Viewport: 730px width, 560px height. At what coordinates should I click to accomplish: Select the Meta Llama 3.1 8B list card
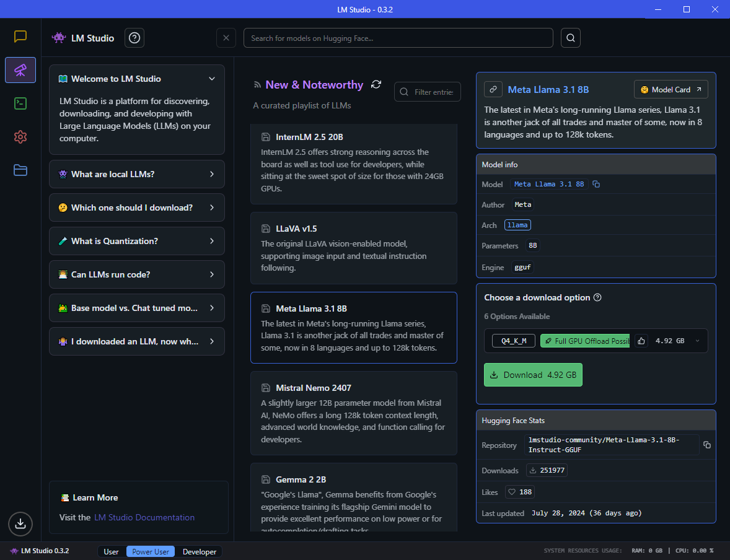pyautogui.click(x=354, y=328)
